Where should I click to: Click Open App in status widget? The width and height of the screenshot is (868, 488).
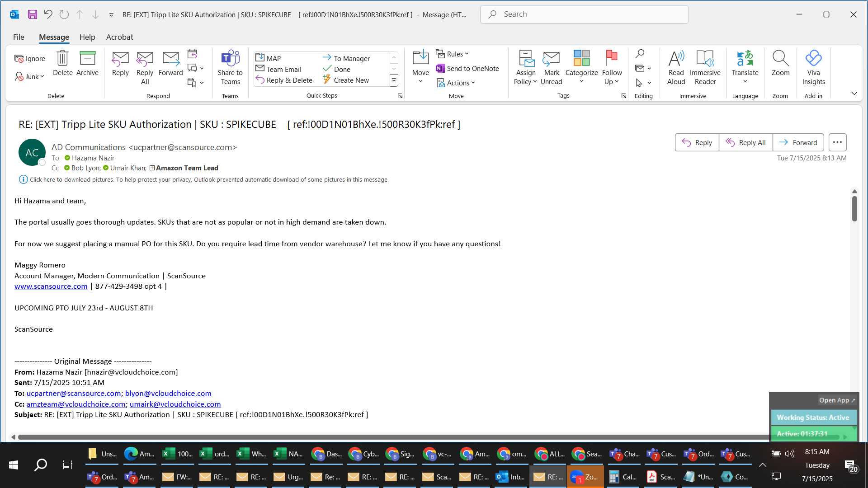click(837, 400)
